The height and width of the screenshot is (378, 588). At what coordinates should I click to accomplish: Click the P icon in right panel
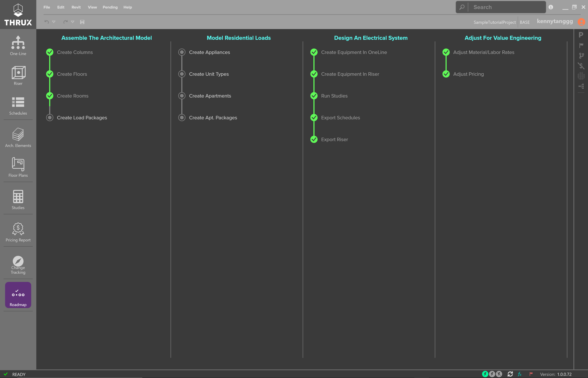581,35
